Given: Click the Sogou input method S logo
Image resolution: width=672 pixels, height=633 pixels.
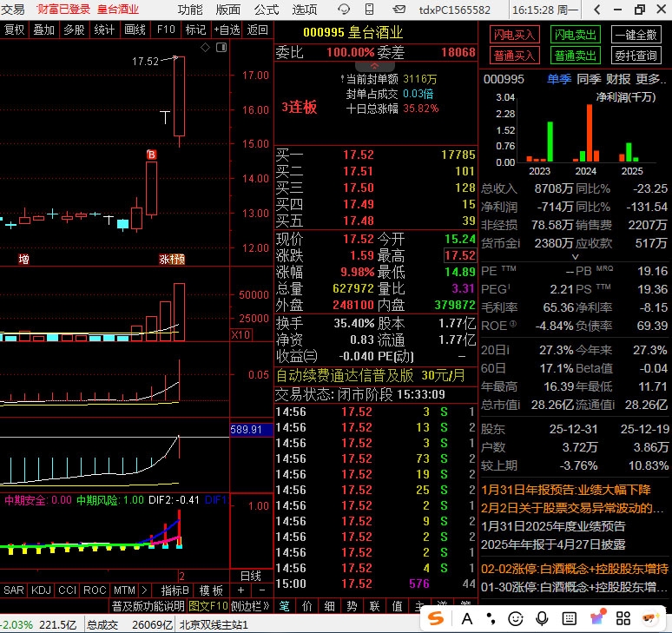Looking at the screenshot, I should click(436, 618).
